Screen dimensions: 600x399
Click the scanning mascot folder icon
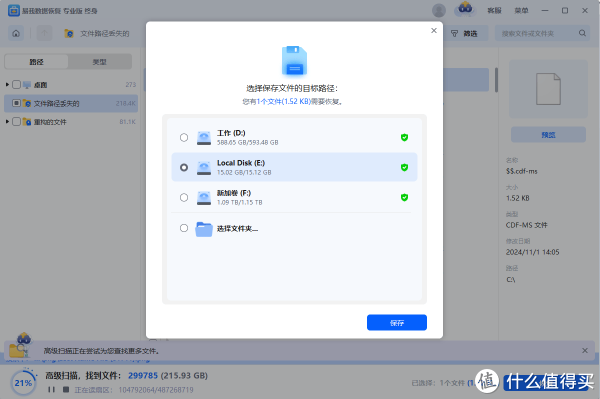tap(20, 345)
